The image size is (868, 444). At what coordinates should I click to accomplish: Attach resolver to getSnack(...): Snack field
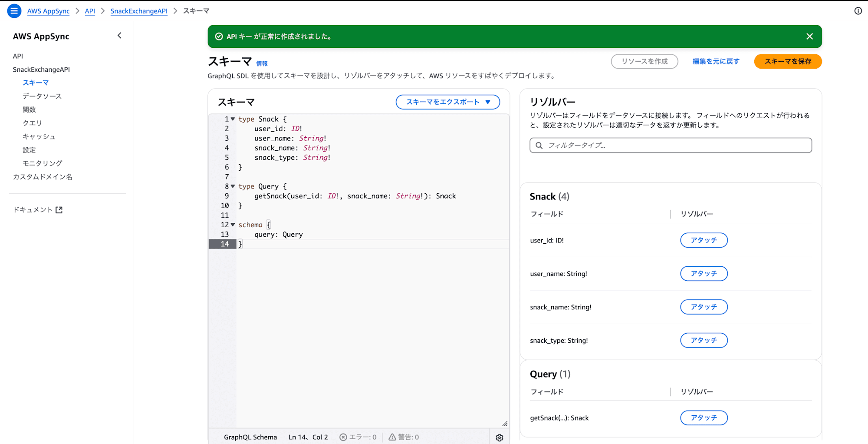pyautogui.click(x=704, y=418)
